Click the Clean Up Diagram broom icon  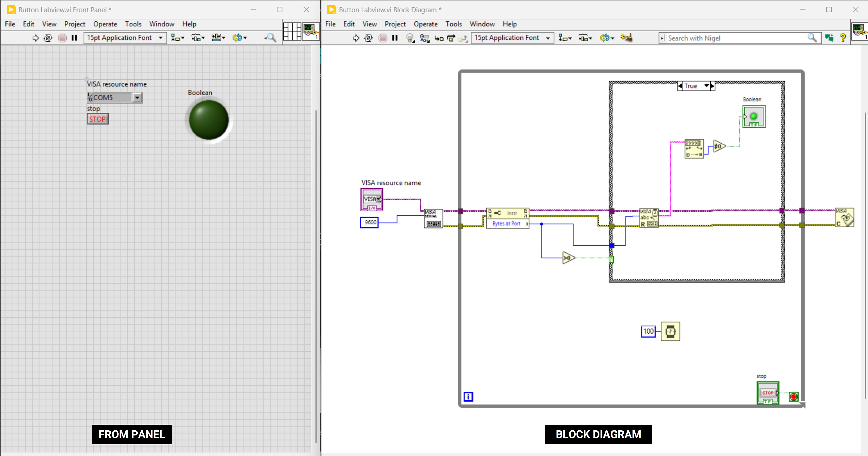point(626,38)
